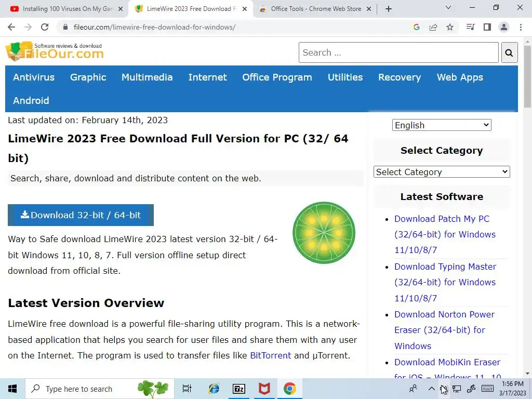Open Web Apps menu item
532x399 pixels.
[460, 77]
